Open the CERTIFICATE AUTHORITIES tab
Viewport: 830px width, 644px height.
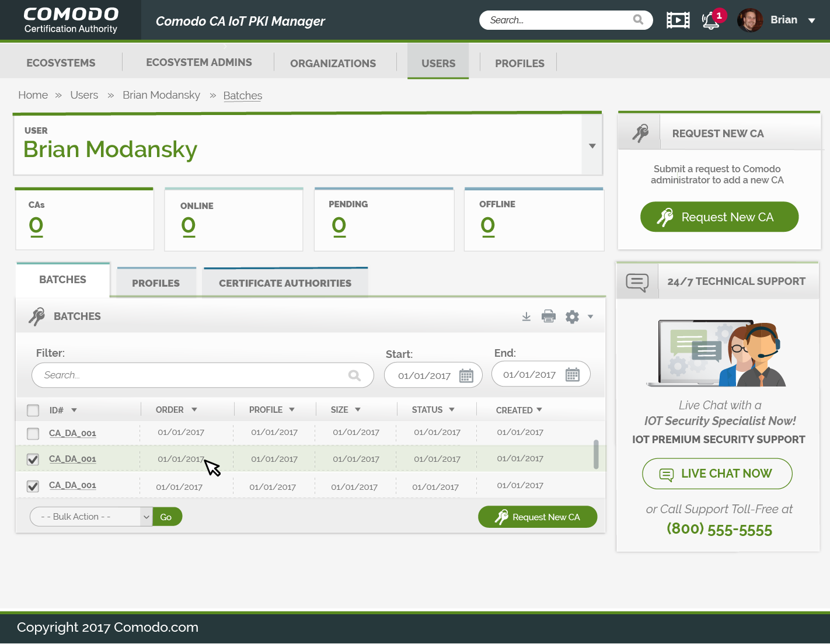[285, 283]
